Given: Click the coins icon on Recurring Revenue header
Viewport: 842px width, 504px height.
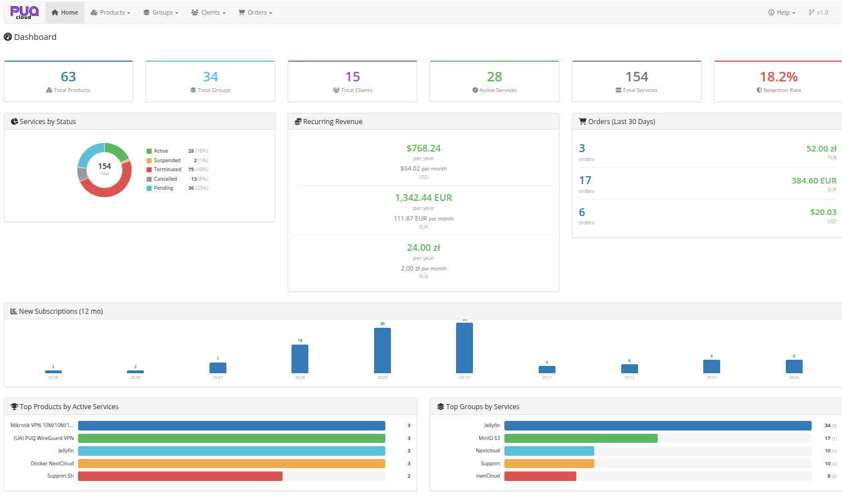Looking at the screenshot, I should 297,121.
